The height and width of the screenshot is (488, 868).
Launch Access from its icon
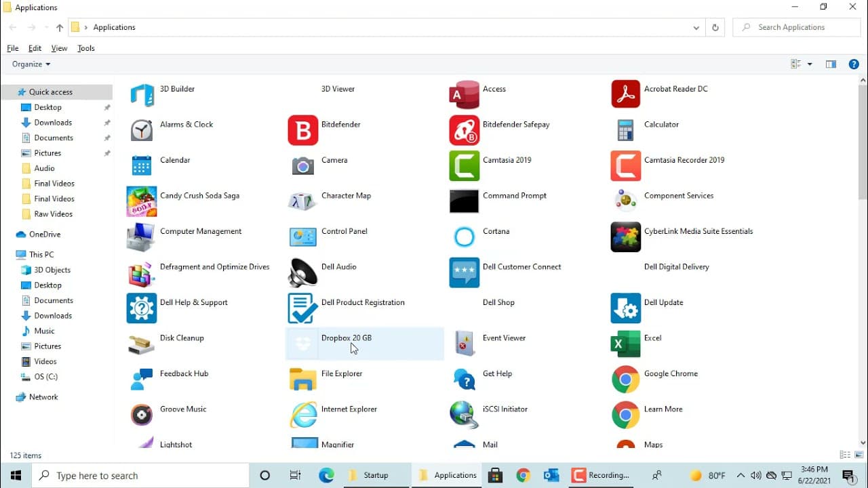pyautogui.click(x=465, y=94)
